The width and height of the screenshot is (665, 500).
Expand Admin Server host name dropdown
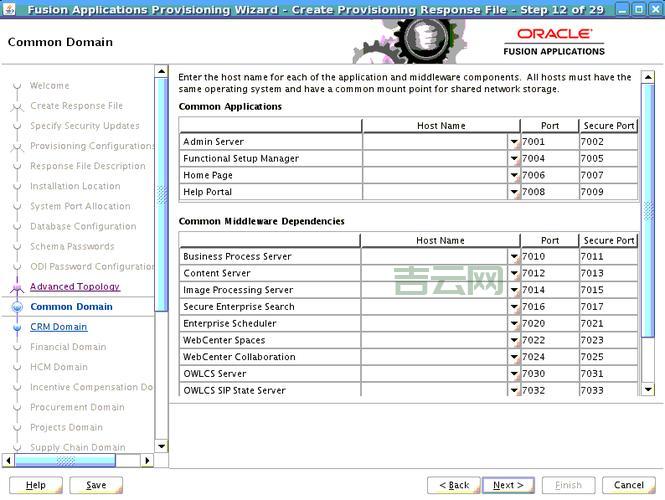point(514,142)
